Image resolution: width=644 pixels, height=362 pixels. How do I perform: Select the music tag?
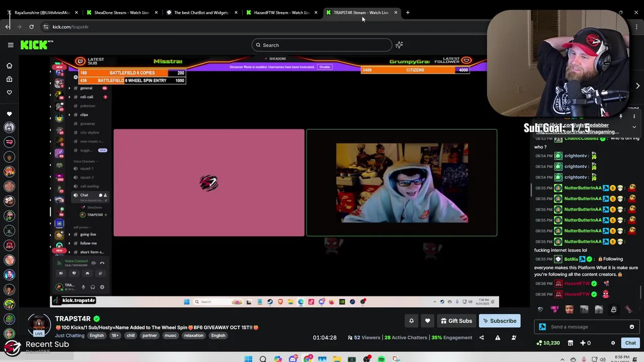[171, 335]
